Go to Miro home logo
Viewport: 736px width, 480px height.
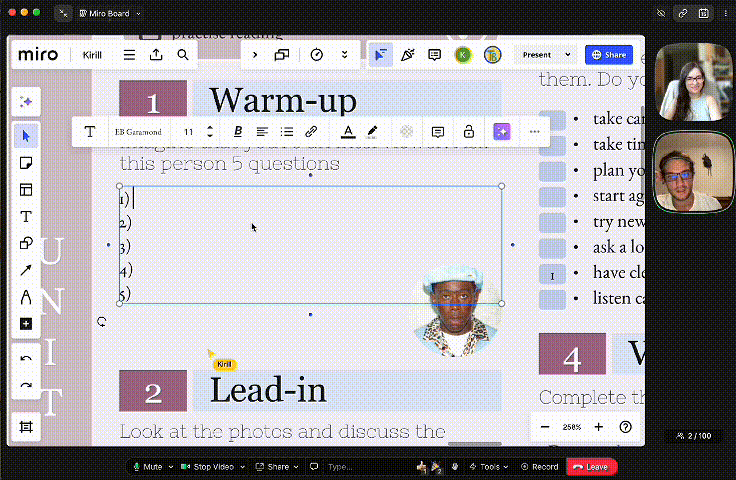(38, 55)
